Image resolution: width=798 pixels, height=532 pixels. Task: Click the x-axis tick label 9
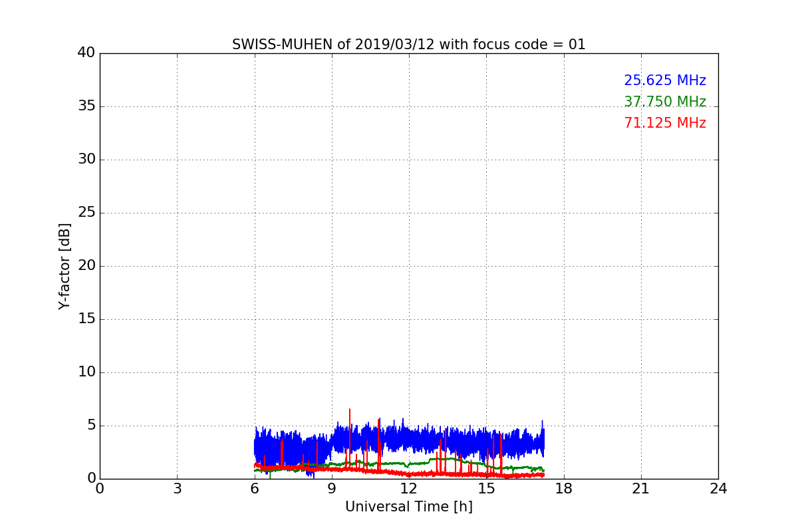click(331, 489)
